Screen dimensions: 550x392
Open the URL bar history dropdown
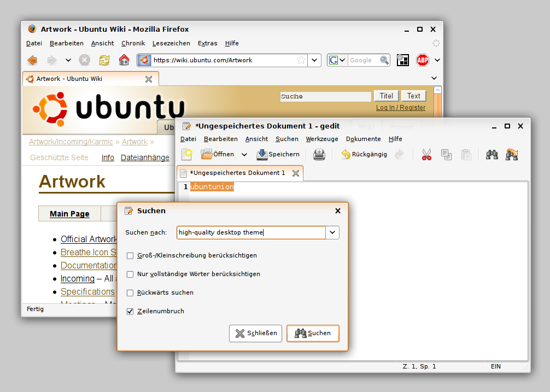tap(314, 60)
